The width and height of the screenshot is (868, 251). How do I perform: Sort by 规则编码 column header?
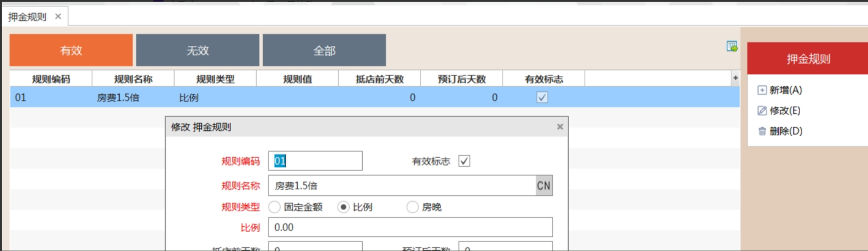[51, 79]
